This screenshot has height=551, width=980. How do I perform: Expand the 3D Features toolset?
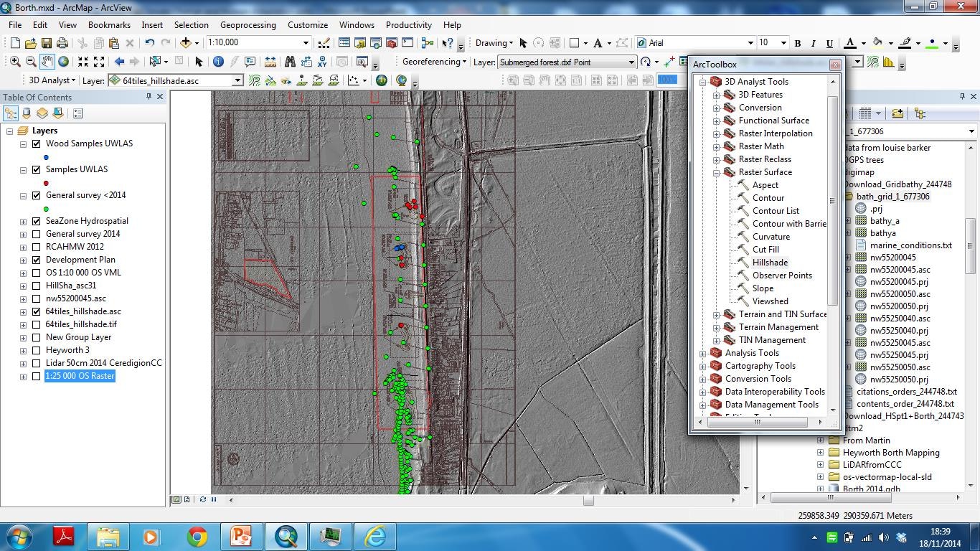pyautogui.click(x=716, y=95)
